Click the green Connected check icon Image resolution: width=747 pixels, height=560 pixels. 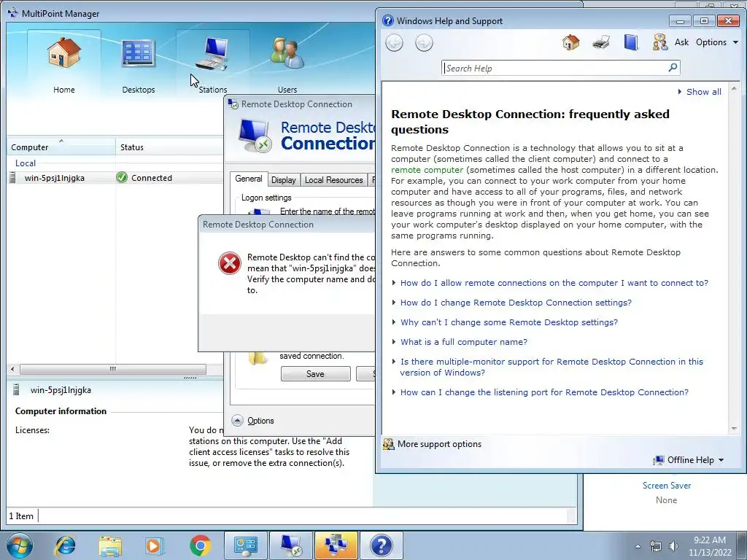[122, 178]
